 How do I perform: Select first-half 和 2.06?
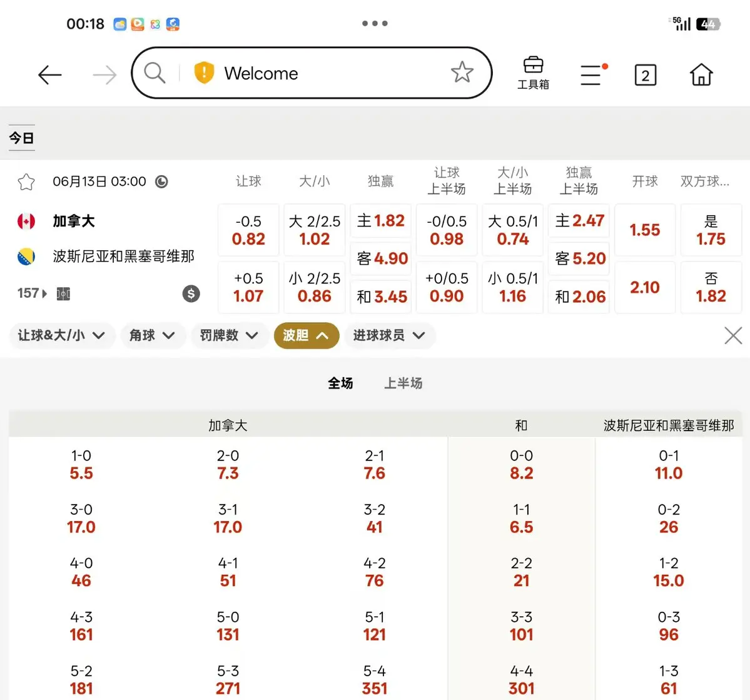click(579, 297)
